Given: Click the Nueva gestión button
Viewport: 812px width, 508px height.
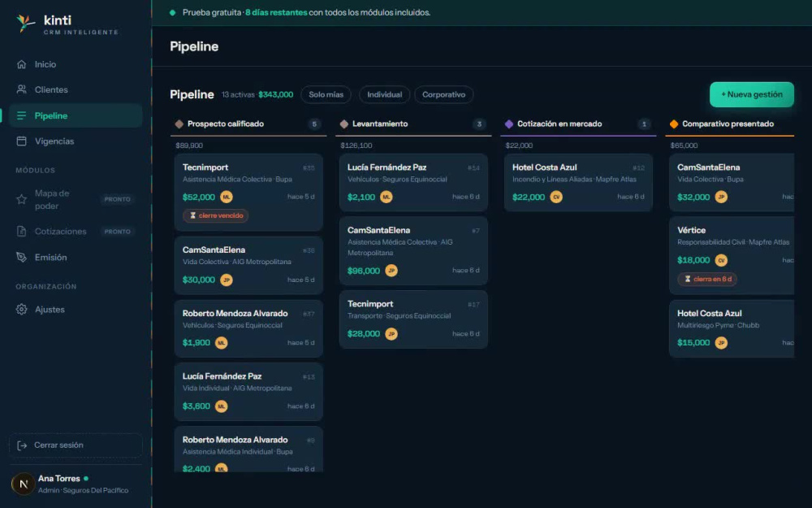Looking at the screenshot, I should click(x=751, y=94).
